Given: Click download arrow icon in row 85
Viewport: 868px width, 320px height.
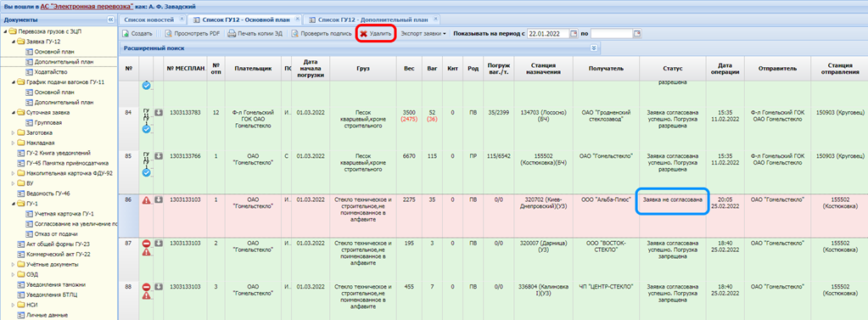Looking at the screenshot, I should (158, 156).
